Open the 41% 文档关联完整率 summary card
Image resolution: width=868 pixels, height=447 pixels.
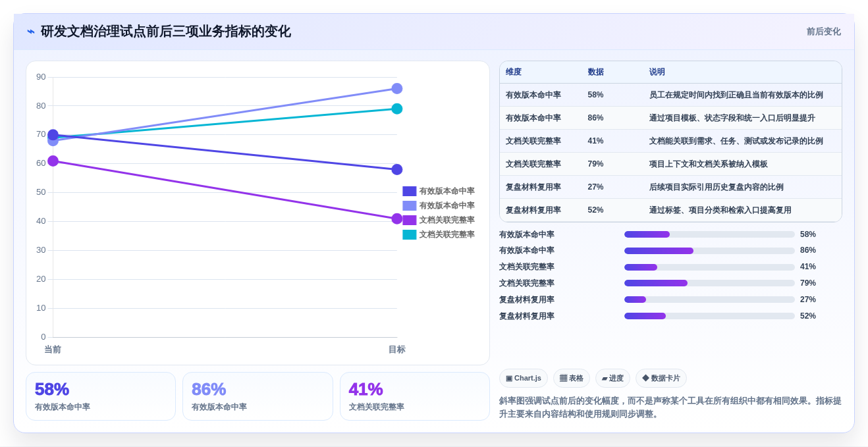pos(415,396)
